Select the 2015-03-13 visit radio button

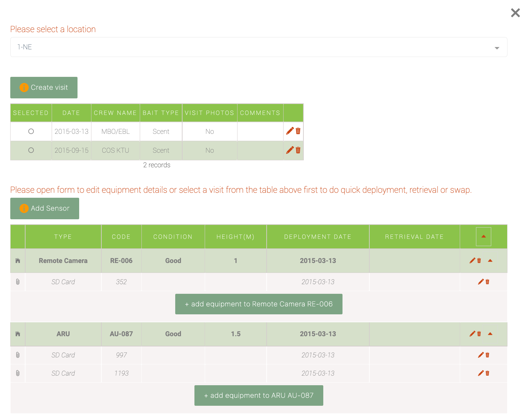pos(31,131)
